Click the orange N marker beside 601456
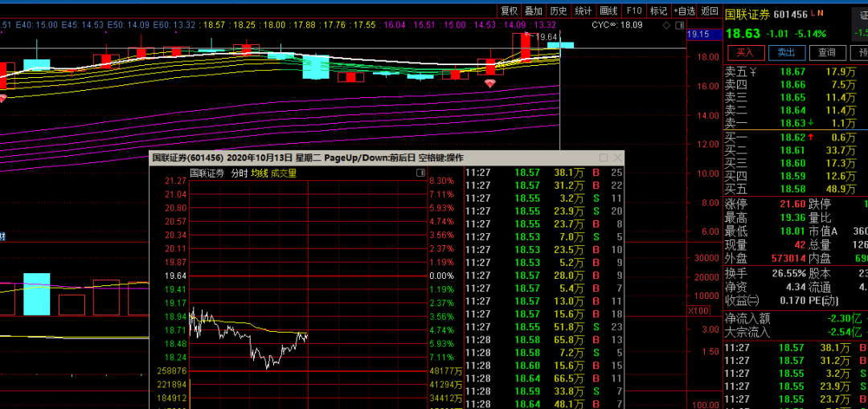Viewport: 868px width, 409px height. point(821,13)
